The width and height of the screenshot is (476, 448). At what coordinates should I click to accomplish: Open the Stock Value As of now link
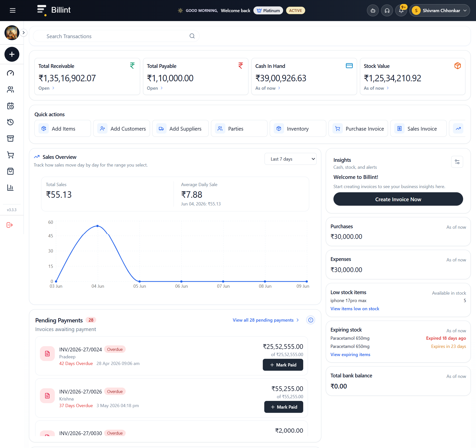coord(376,88)
